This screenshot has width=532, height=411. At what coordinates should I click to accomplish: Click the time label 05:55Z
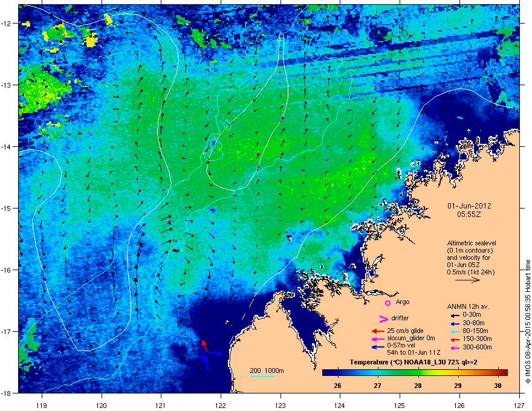[469, 215]
